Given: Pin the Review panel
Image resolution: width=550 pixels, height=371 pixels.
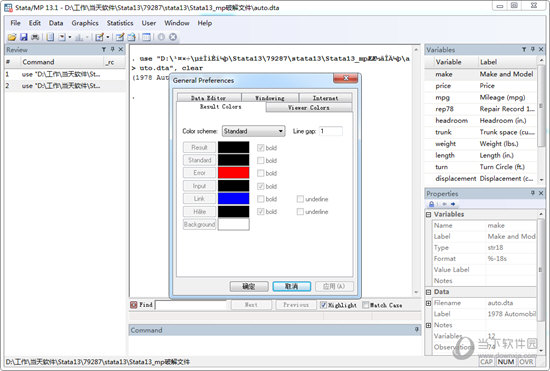Looking at the screenshot, I should pyautogui.click(x=112, y=49).
